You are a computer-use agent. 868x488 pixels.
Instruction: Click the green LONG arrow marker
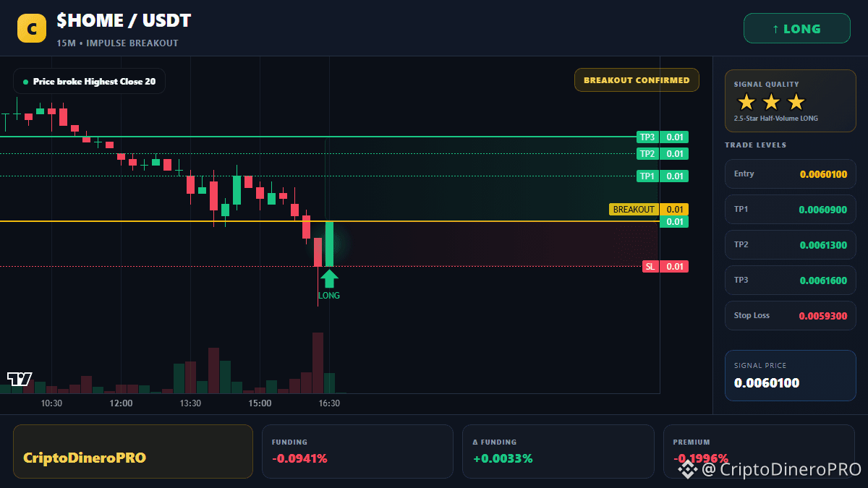coord(329,278)
